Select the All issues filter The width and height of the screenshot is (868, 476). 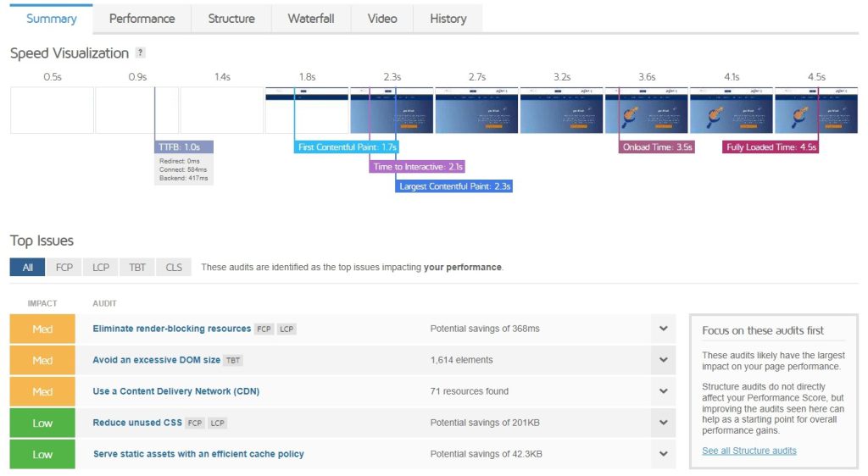click(28, 268)
